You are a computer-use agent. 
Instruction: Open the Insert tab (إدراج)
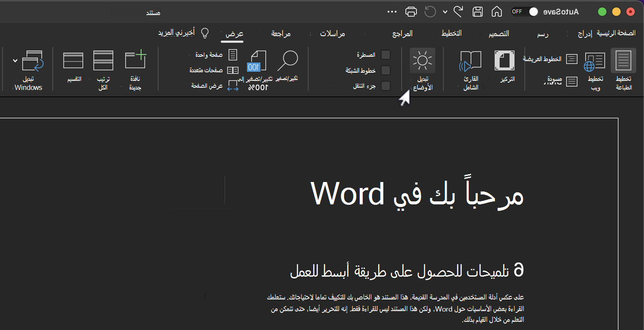[x=585, y=34]
